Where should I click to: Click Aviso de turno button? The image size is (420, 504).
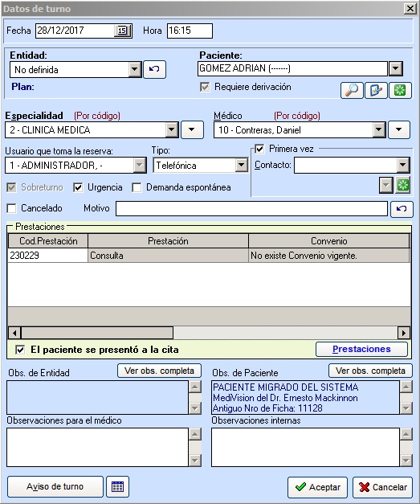[55, 486]
